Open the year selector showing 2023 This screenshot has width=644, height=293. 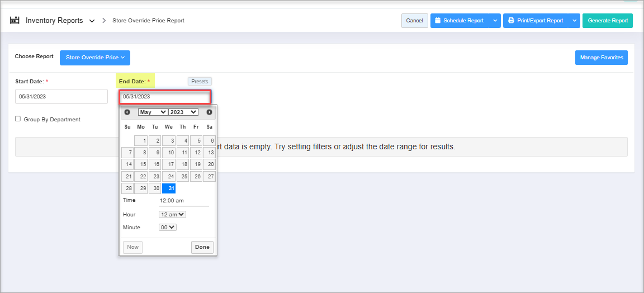(183, 112)
